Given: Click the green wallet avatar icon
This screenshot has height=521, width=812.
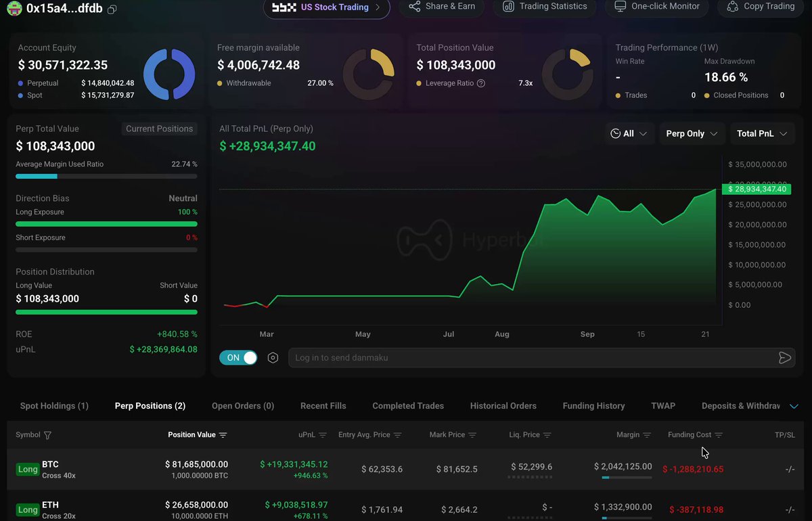Looking at the screenshot, I should pos(14,9).
